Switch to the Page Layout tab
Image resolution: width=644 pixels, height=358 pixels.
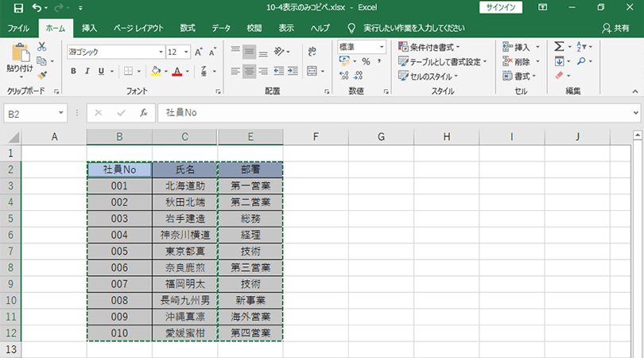pos(138,29)
